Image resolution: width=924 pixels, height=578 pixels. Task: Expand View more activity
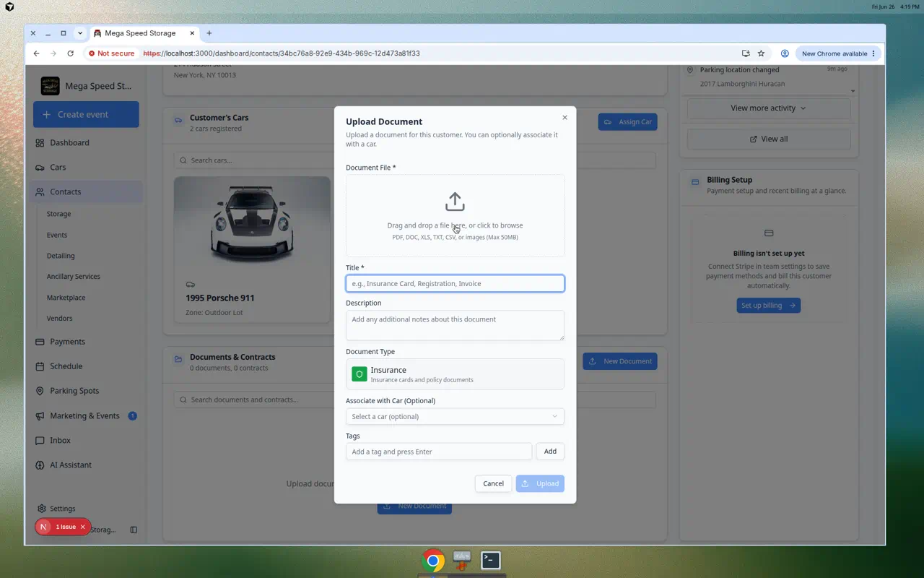(x=768, y=108)
